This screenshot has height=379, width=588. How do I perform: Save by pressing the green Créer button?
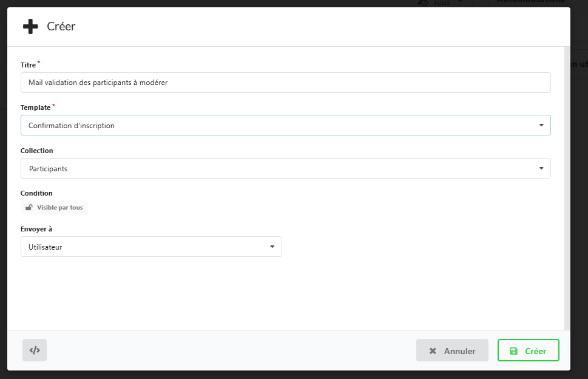(x=528, y=351)
